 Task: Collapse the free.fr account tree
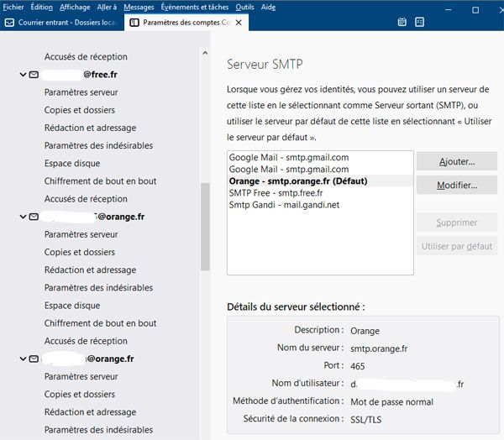[x=23, y=75]
